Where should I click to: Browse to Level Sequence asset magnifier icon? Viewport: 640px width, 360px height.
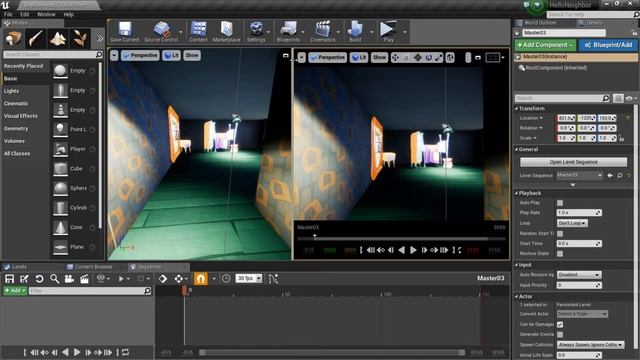coord(620,175)
